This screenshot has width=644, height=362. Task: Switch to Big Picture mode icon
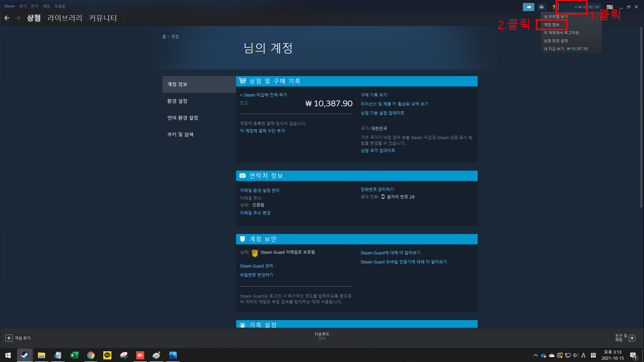610,7
